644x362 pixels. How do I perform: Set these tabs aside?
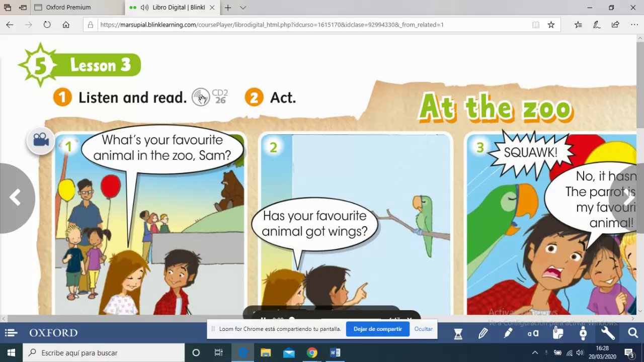(23, 8)
